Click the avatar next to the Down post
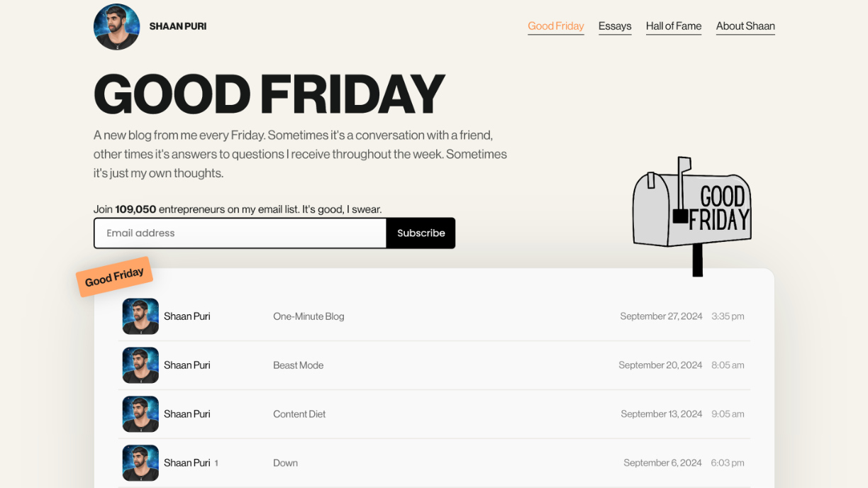The height and width of the screenshot is (488, 868). [140, 462]
